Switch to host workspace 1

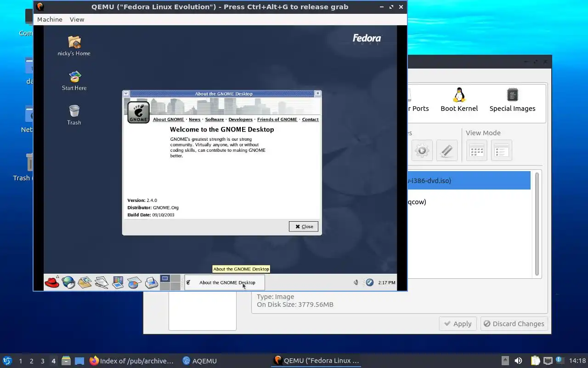(x=20, y=361)
